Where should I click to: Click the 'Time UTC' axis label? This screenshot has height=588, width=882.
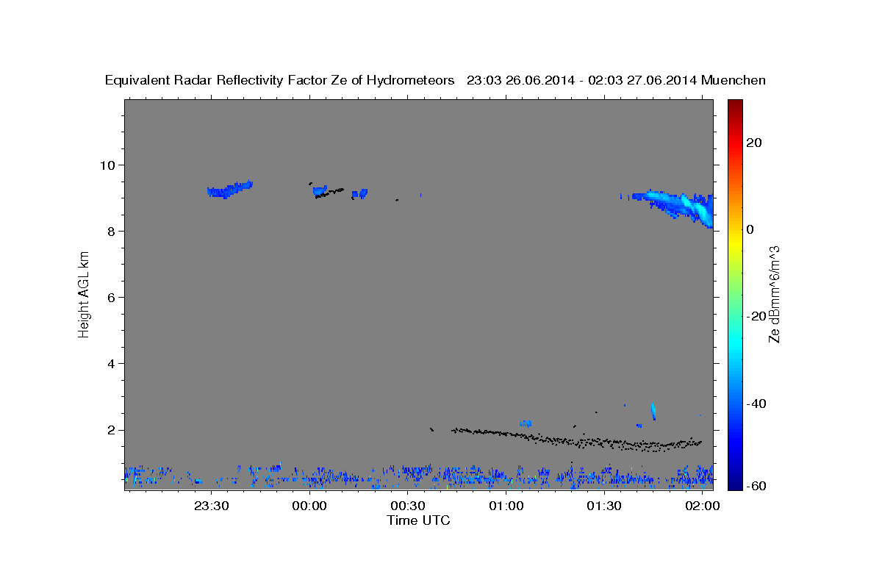[x=418, y=520]
